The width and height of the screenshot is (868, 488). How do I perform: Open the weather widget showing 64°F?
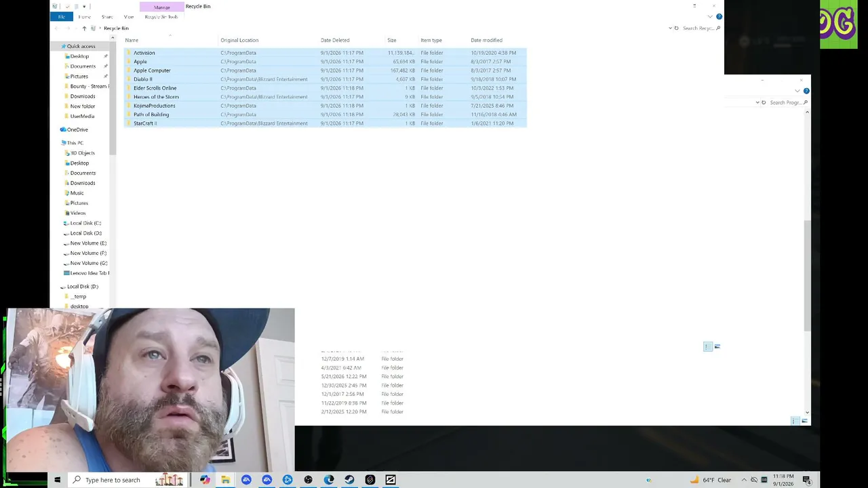[711, 480]
